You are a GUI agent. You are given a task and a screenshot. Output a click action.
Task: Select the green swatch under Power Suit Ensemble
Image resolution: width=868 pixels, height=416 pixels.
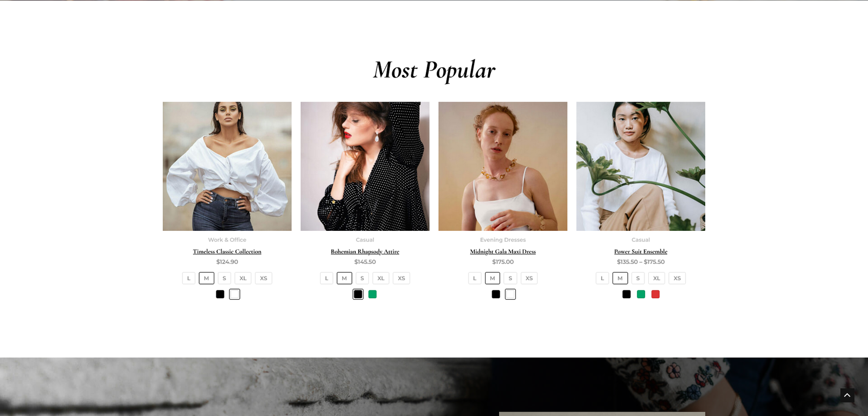click(x=641, y=294)
